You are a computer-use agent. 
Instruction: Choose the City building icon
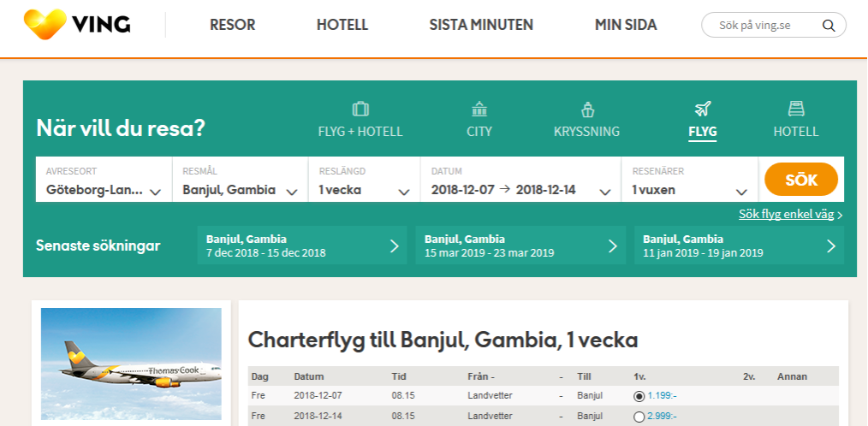click(x=479, y=109)
